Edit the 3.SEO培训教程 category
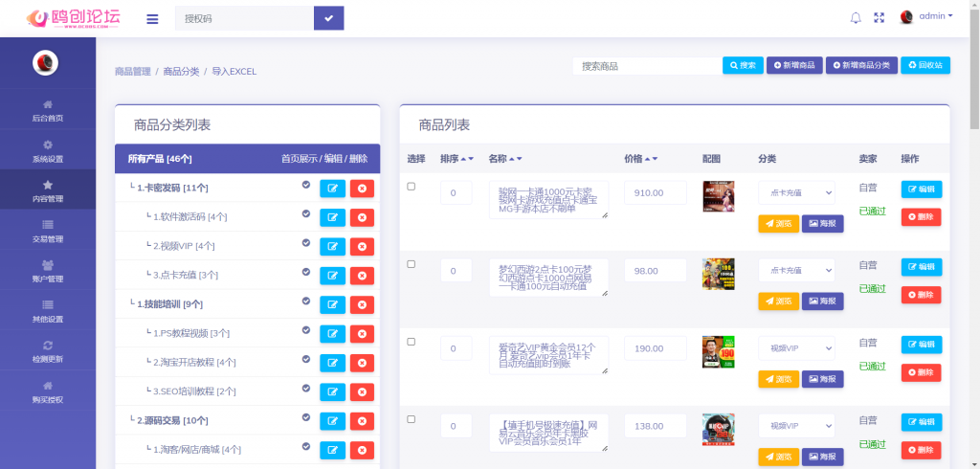The height and width of the screenshot is (469, 980). (x=332, y=392)
